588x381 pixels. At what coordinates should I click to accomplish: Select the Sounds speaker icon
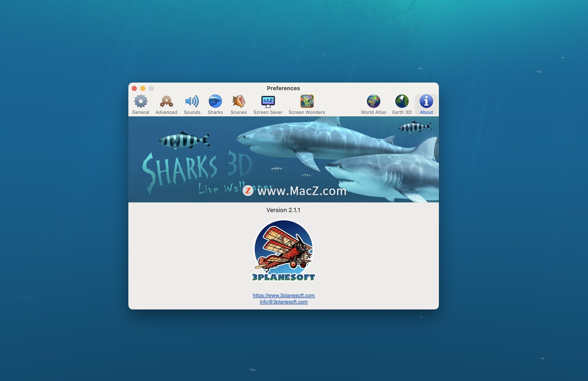coord(192,102)
